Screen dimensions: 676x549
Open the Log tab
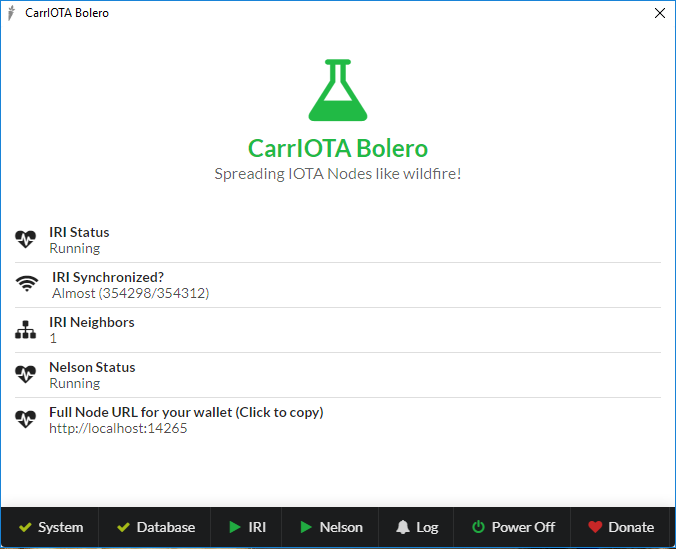tap(416, 527)
